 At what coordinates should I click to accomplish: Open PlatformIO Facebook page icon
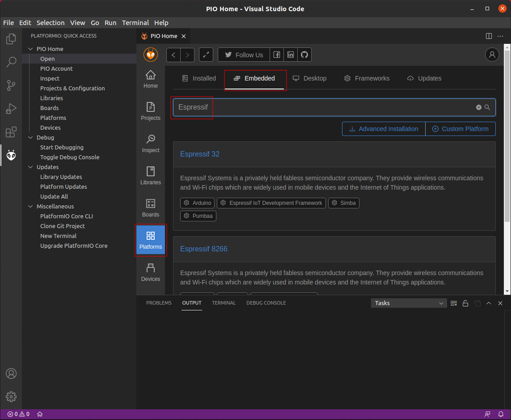click(x=276, y=55)
